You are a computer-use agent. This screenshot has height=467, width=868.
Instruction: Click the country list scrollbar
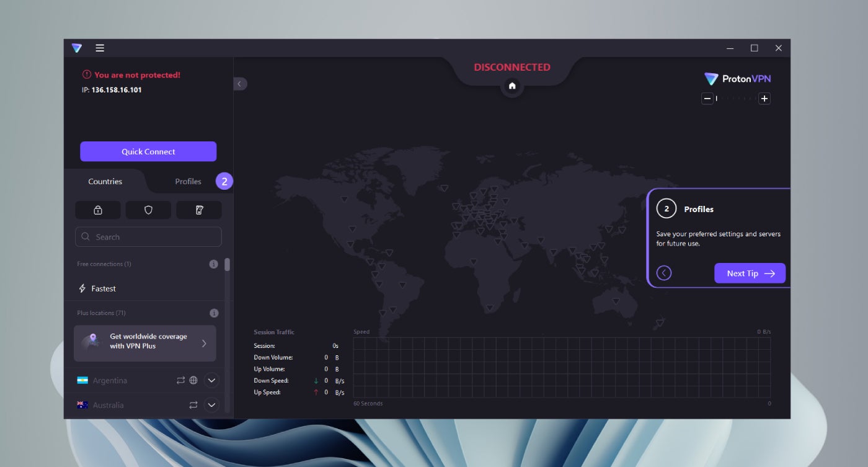coord(228,265)
